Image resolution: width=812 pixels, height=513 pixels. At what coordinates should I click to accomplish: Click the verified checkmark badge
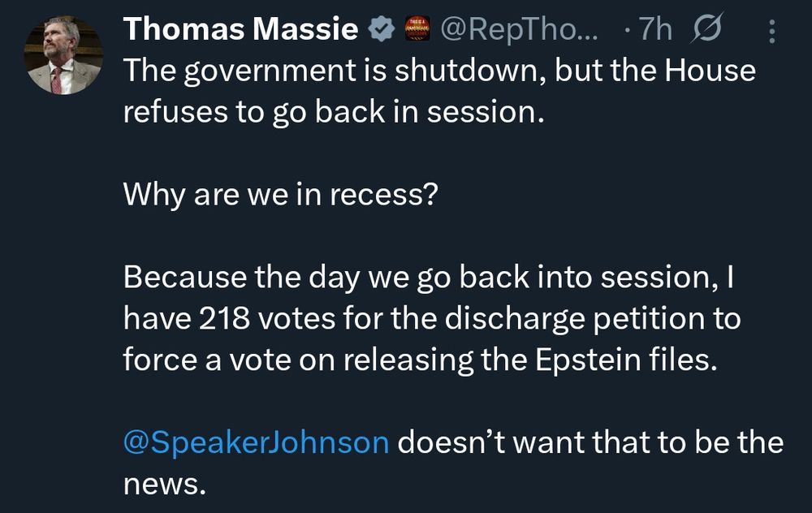coord(382,29)
